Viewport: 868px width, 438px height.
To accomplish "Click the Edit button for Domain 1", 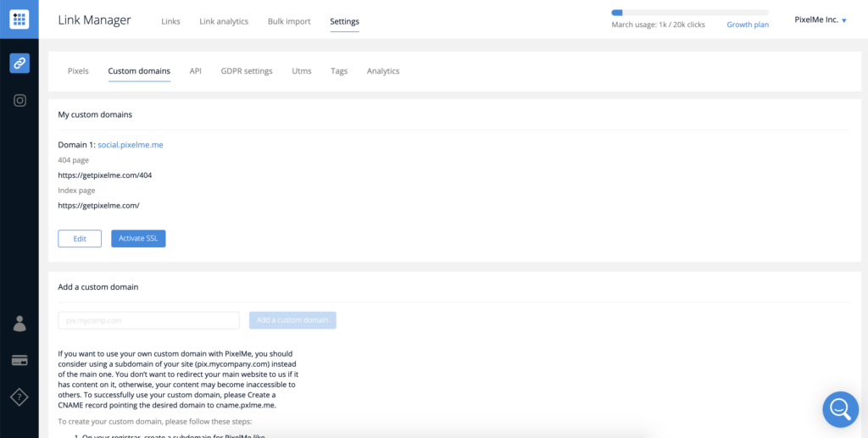I will (x=80, y=239).
